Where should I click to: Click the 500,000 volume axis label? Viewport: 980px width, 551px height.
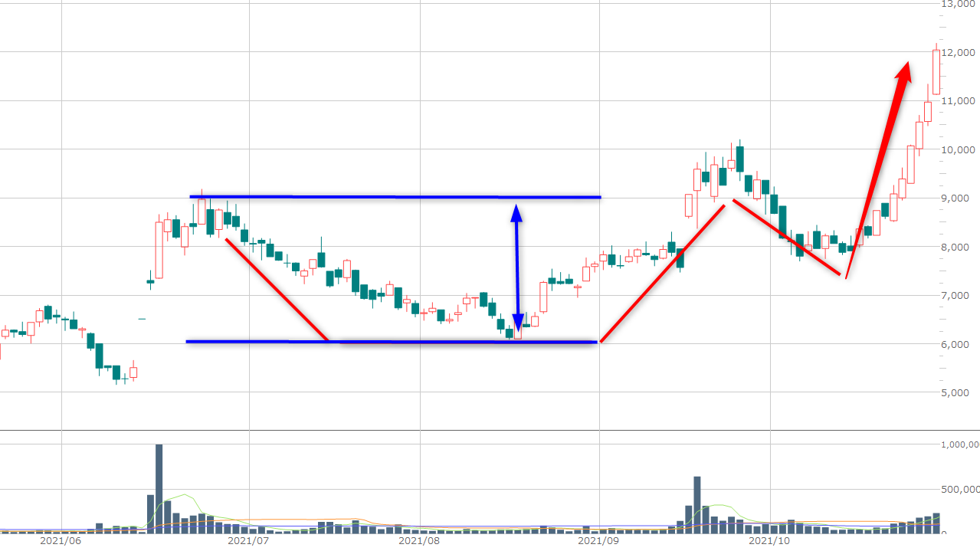point(959,489)
